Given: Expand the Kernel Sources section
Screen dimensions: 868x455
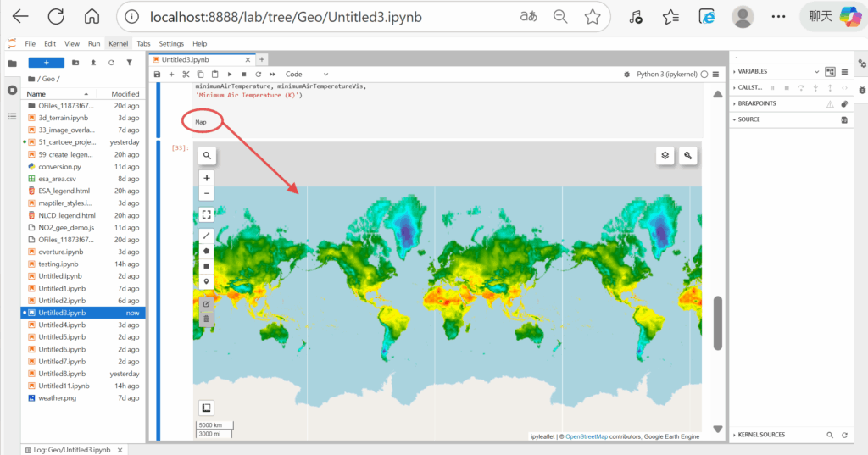Looking at the screenshot, I should (734, 435).
